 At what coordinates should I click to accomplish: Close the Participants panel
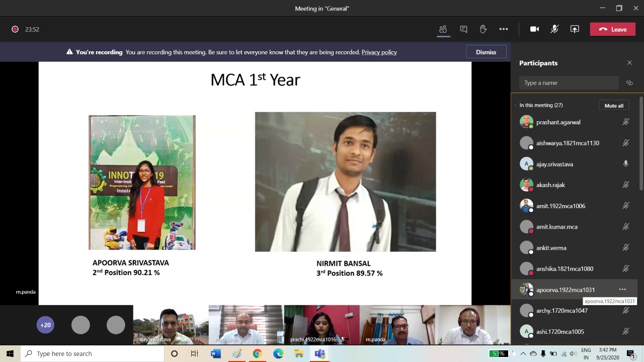[x=629, y=63]
